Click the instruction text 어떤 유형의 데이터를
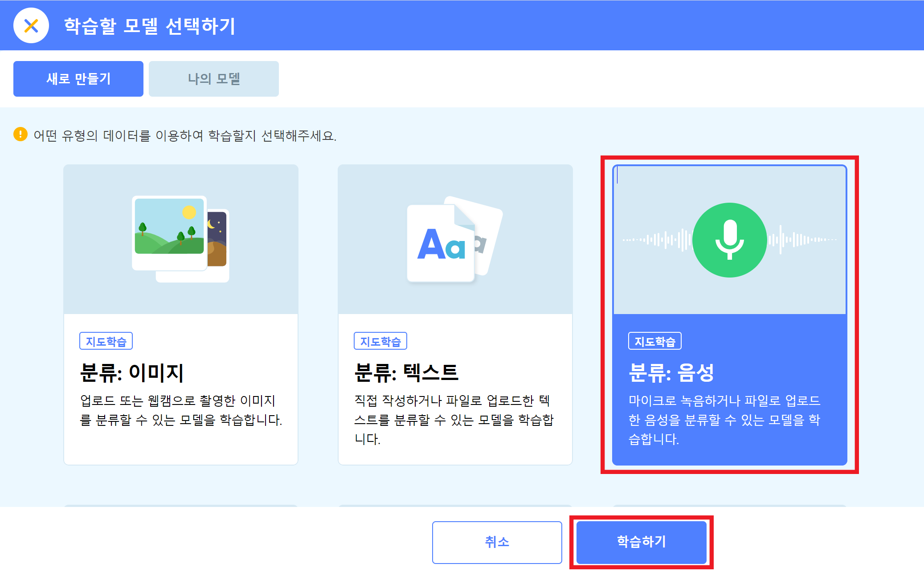924x576 pixels. pos(185,135)
